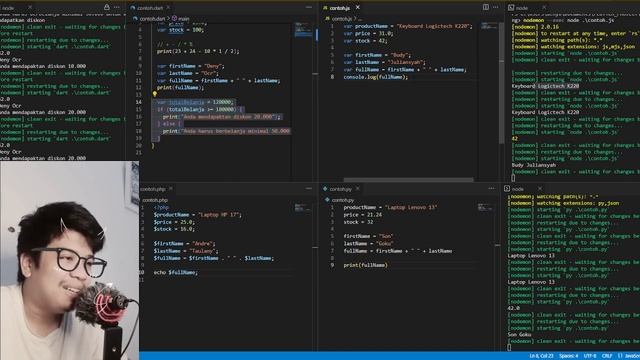The height and width of the screenshot is (360, 640).
Task: Switch to the contoh.js editor tab
Action: pos(340,8)
